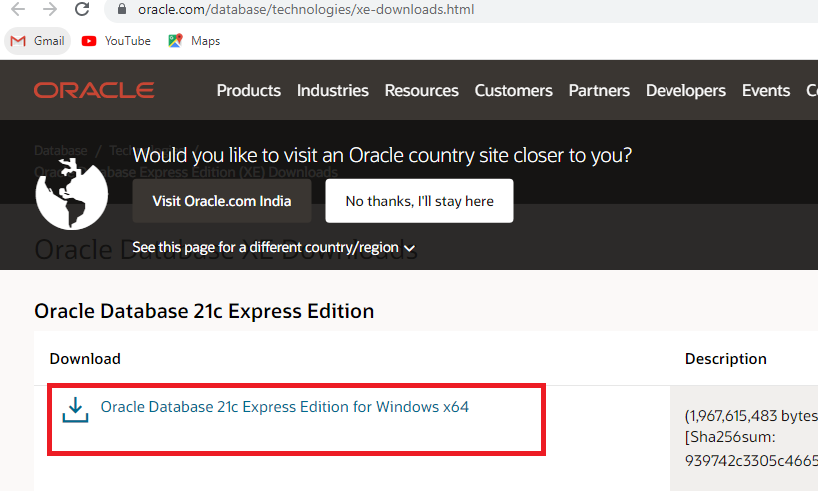The height and width of the screenshot is (491, 818).
Task: Open the Gmail bookmark
Action: (x=37, y=41)
